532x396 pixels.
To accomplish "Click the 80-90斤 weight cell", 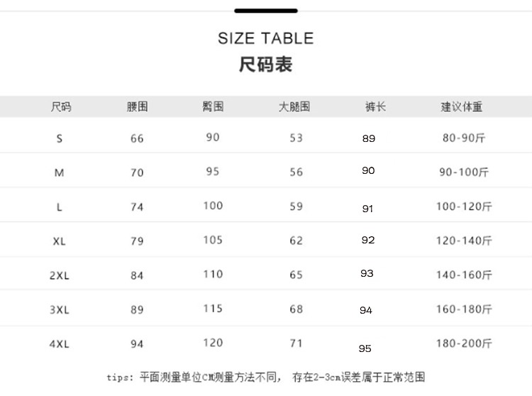I will point(464,138).
